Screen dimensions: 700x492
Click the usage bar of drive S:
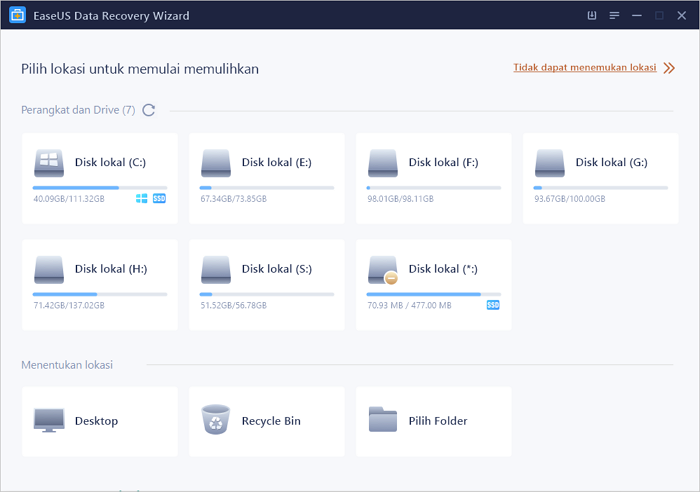pos(267,294)
